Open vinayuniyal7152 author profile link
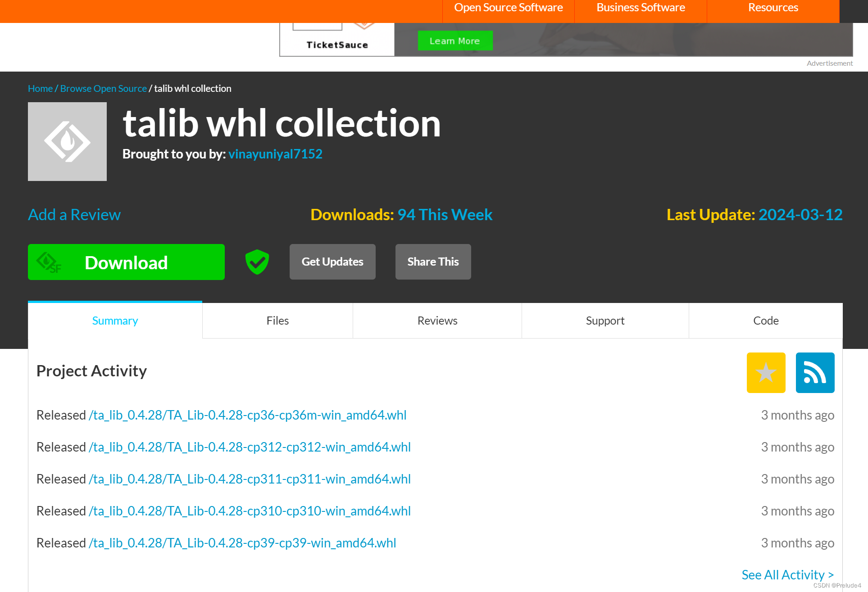 click(x=275, y=154)
